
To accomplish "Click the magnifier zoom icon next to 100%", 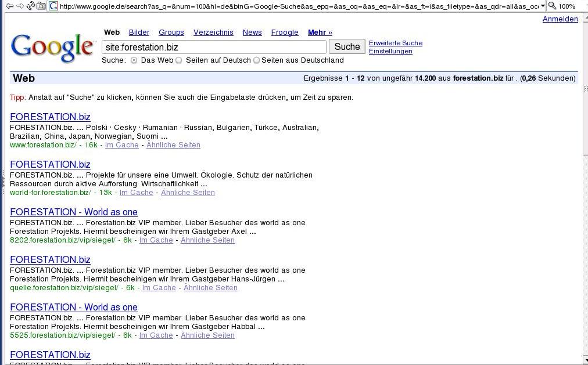I will (x=552, y=6).
